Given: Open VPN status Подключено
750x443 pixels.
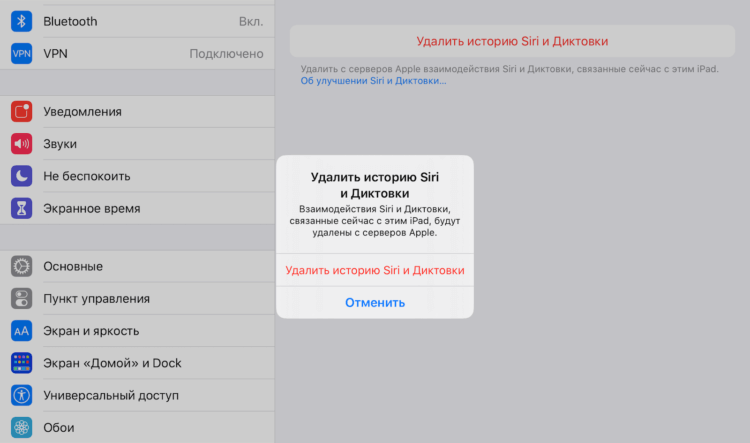Looking at the screenshot, I should click(x=226, y=54).
